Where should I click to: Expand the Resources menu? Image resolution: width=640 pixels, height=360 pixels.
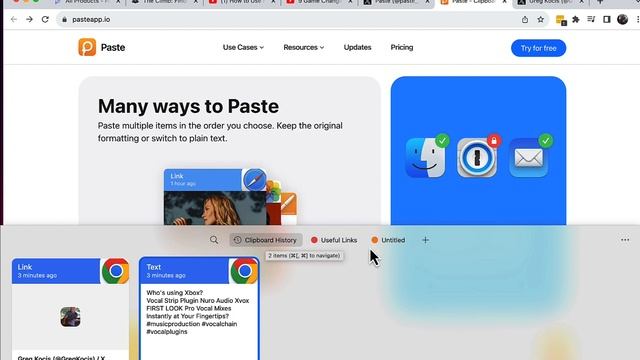click(x=304, y=47)
